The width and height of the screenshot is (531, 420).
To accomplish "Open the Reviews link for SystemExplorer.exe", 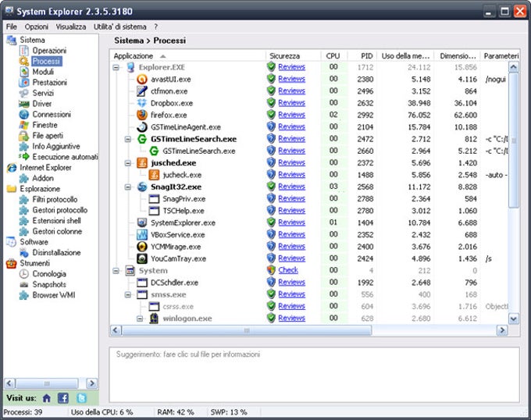I will [x=291, y=222].
